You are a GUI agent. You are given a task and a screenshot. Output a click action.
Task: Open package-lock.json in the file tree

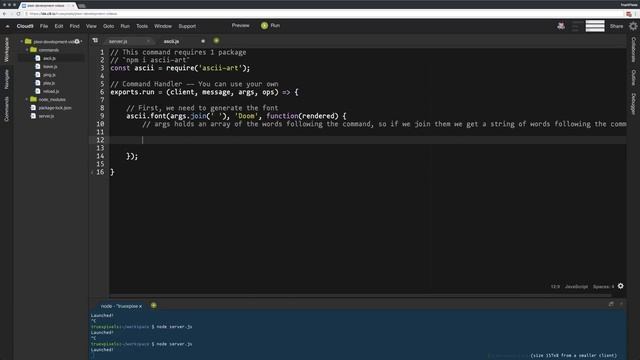pos(55,108)
